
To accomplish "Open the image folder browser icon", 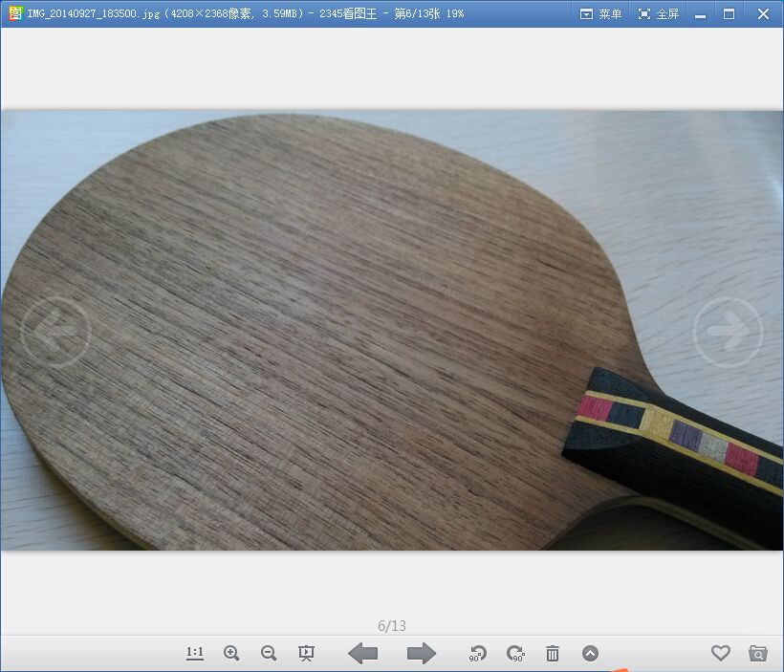I will [x=757, y=653].
